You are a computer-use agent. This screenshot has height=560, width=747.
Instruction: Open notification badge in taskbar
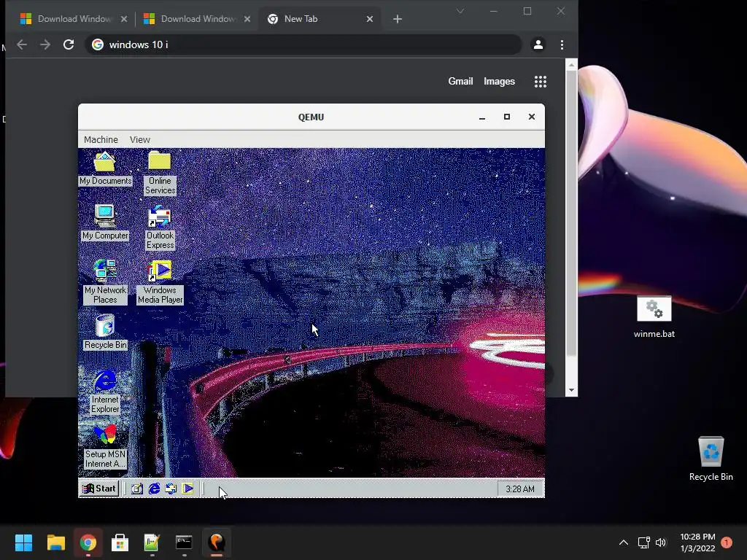click(x=727, y=542)
